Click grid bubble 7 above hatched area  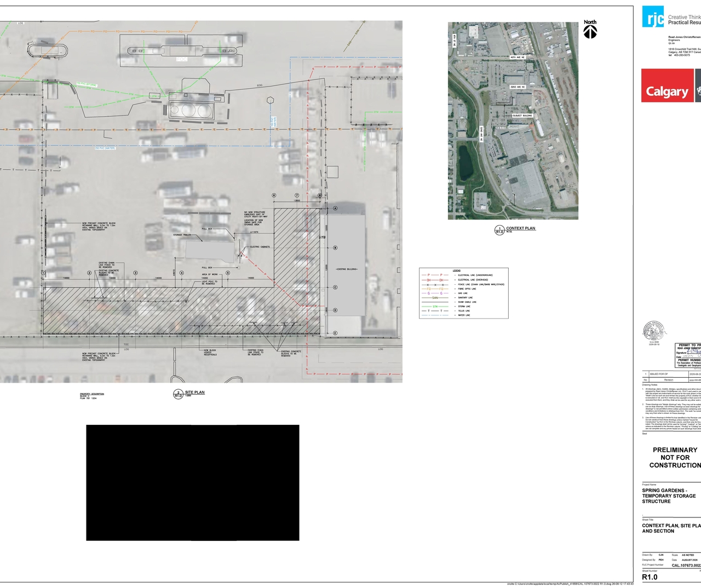point(297,195)
